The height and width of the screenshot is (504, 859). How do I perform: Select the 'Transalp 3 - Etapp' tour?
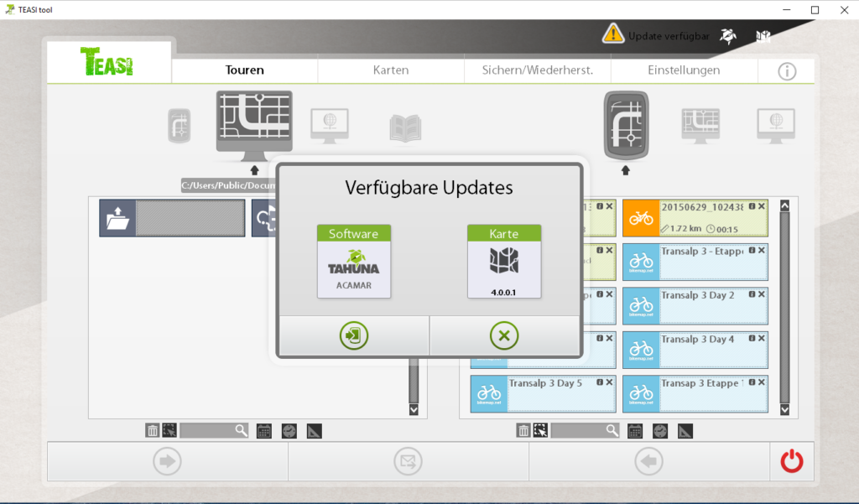pos(695,262)
